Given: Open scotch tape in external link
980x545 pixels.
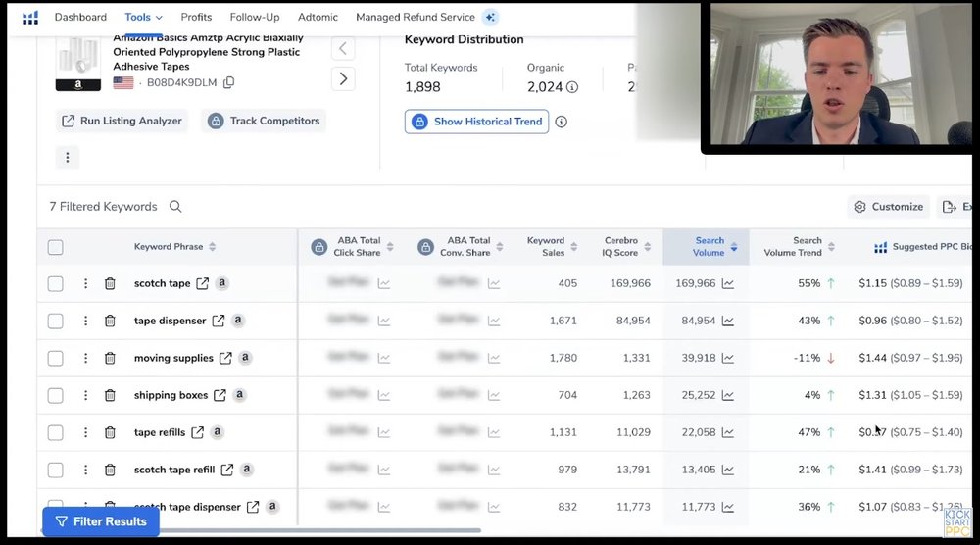Looking at the screenshot, I should 203,283.
